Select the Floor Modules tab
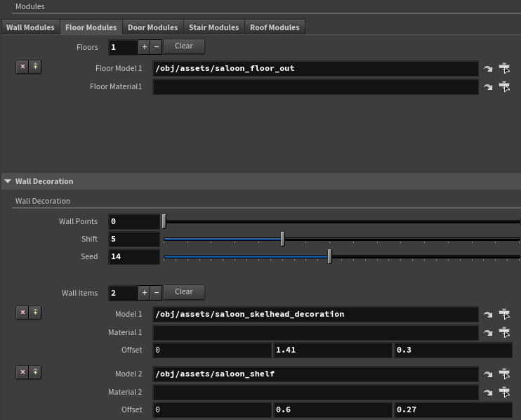This screenshot has width=521, height=420. 91,27
